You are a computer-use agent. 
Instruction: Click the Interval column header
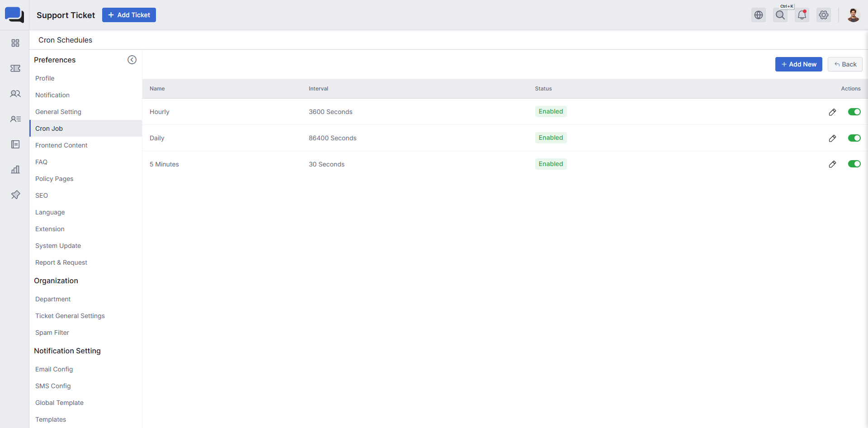tap(319, 89)
